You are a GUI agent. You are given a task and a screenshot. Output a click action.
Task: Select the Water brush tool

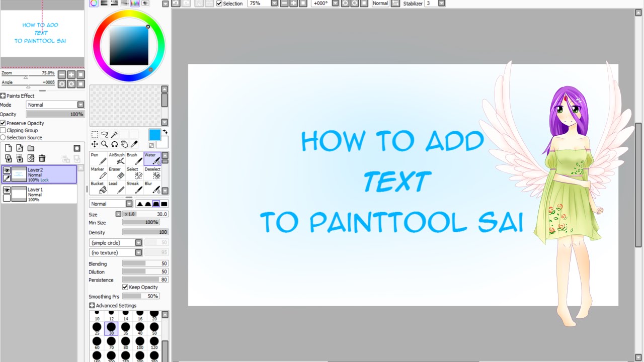[x=152, y=158]
